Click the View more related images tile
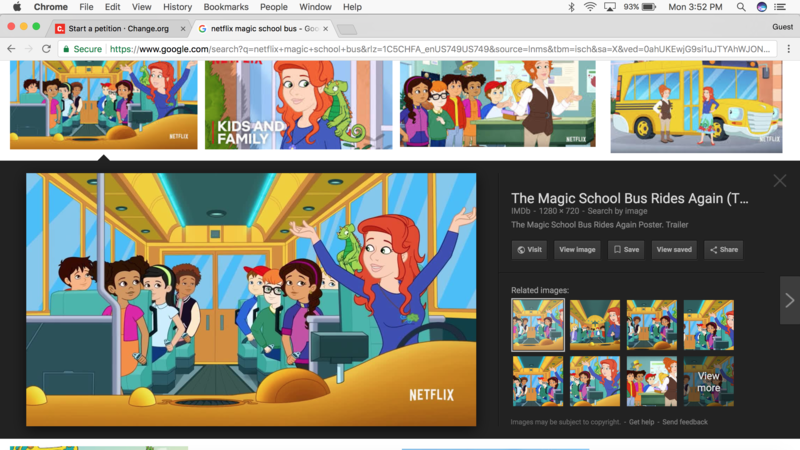 [708, 381]
